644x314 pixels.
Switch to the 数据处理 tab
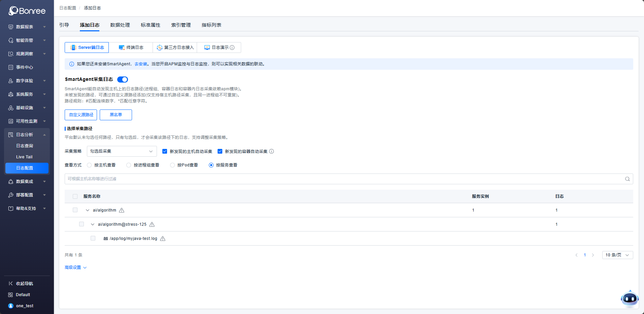pos(120,25)
